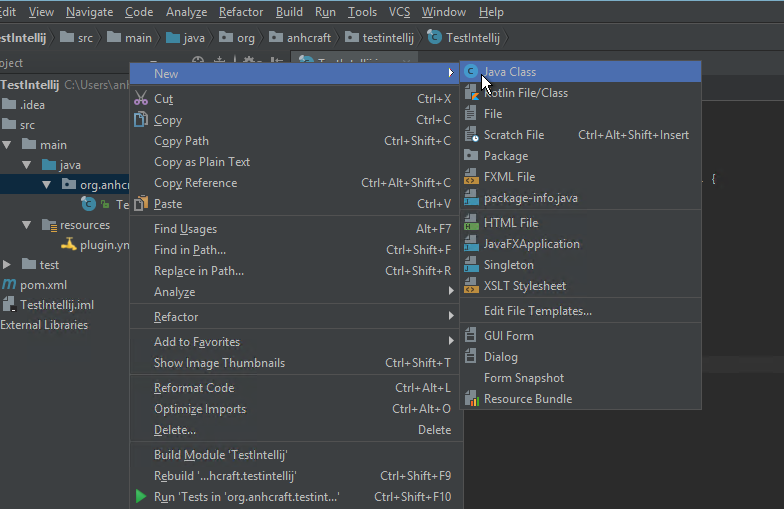784x509 pixels.
Task: Click the FXML File icon
Action: pyautogui.click(x=471, y=177)
